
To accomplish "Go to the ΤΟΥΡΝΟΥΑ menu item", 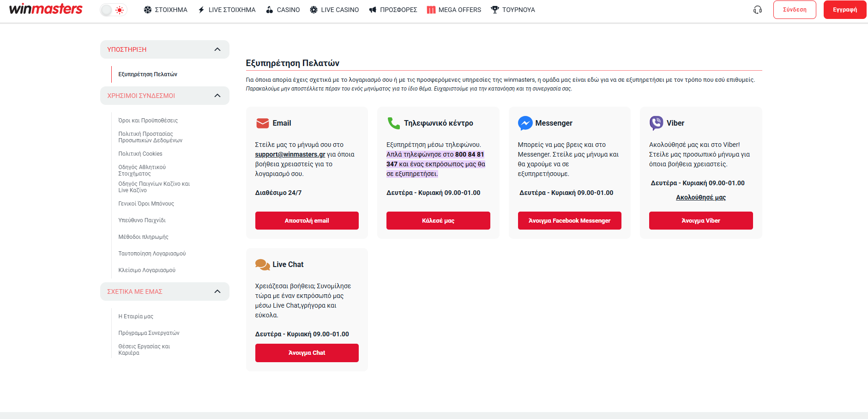I will pos(512,10).
